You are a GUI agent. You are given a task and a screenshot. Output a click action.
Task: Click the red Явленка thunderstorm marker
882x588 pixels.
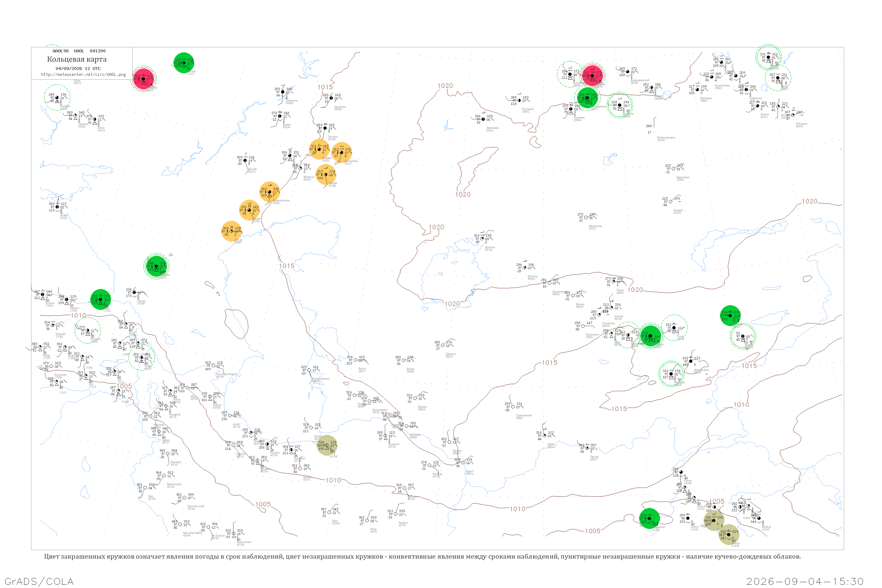click(592, 75)
